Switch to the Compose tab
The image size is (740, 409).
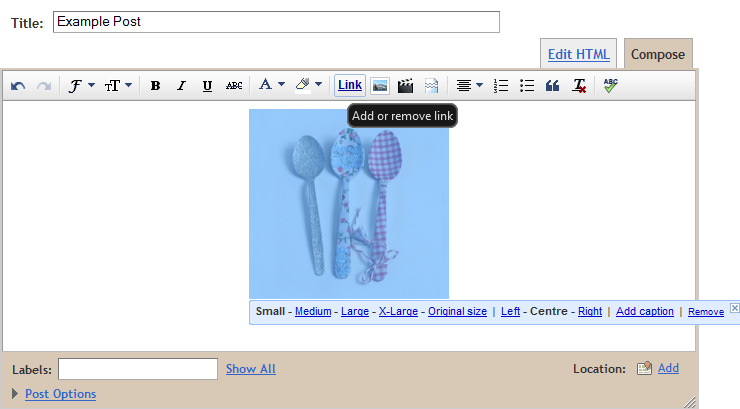[658, 54]
